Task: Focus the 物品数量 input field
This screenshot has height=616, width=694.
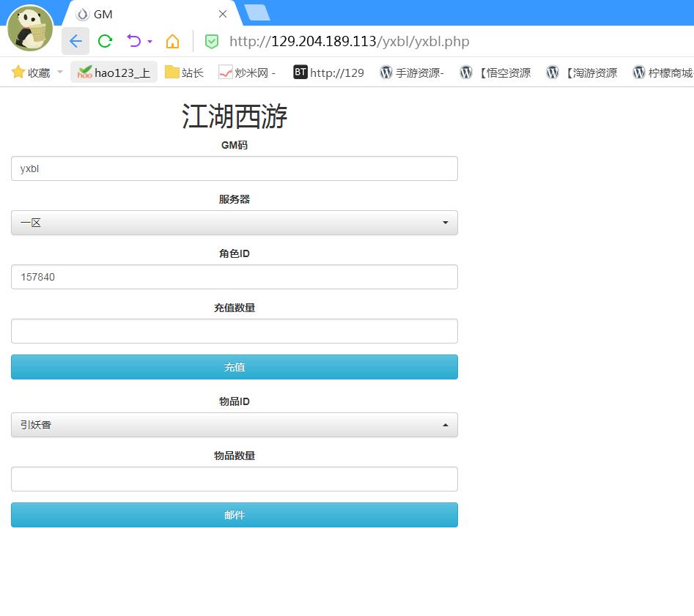Action: click(235, 479)
